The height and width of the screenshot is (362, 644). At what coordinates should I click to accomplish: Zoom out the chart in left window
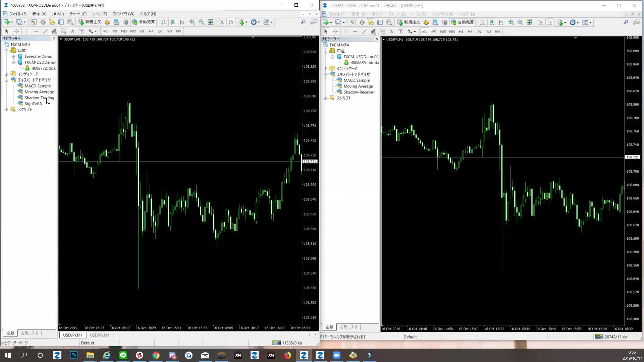pyautogui.click(x=201, y=22)
